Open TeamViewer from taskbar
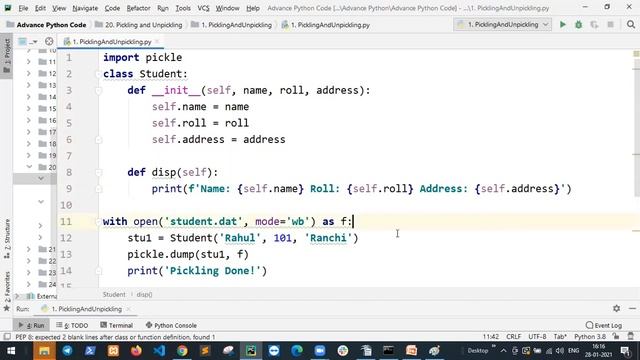 click(274, 351)
